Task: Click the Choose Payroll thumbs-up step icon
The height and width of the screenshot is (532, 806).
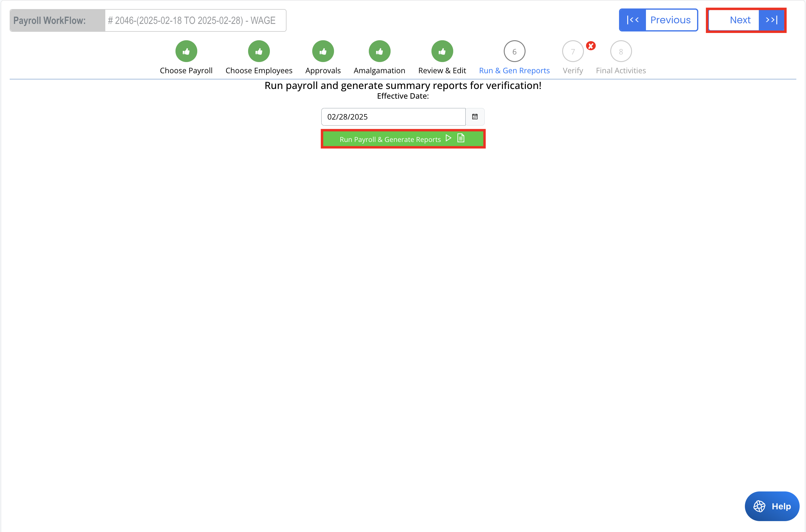Action: [x=186, y=51]
